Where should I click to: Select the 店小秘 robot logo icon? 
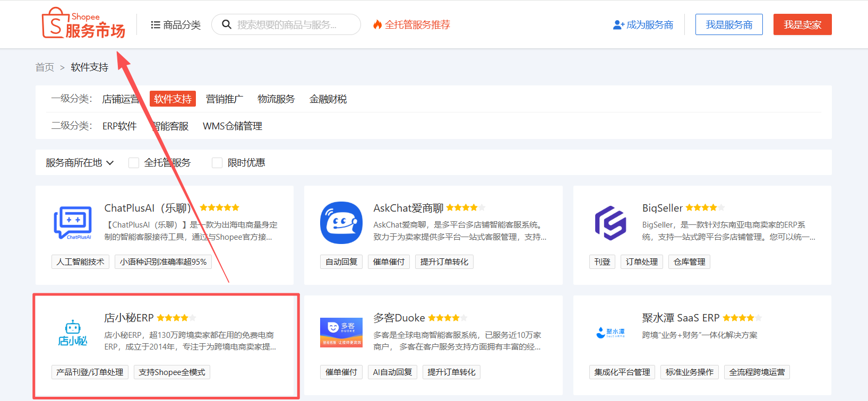[73, 333]
